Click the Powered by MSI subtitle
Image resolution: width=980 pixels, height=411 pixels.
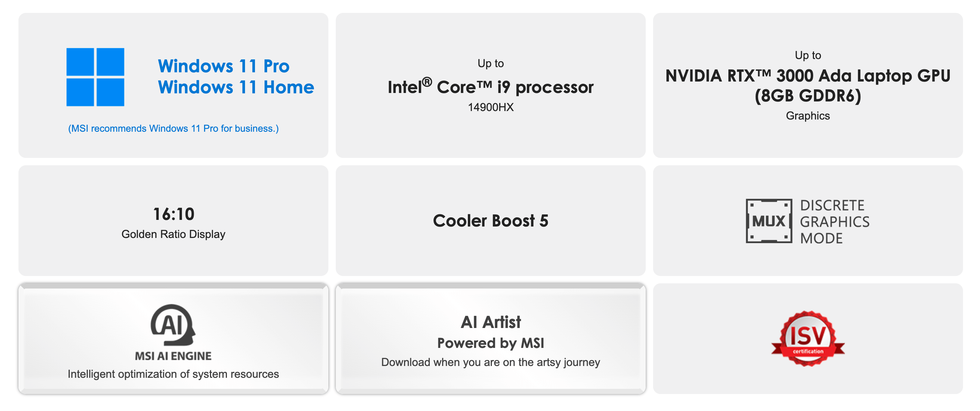point(490,343)
